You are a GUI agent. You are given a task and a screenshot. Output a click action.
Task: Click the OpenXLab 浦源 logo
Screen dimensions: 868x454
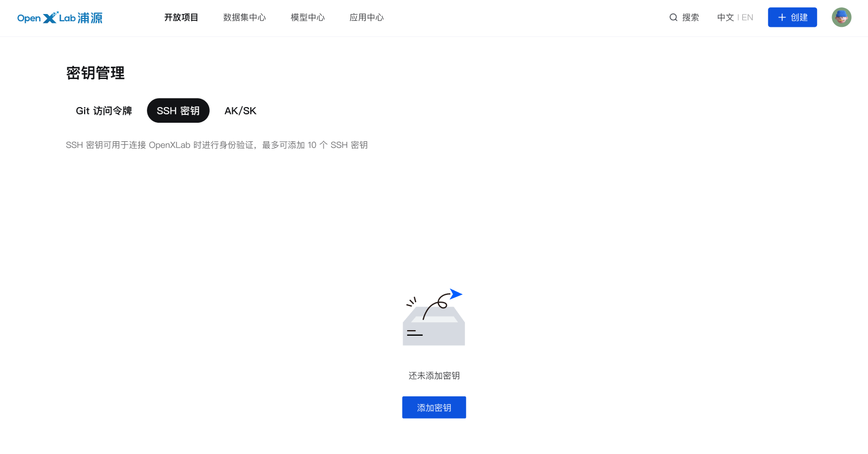[59, 17]
